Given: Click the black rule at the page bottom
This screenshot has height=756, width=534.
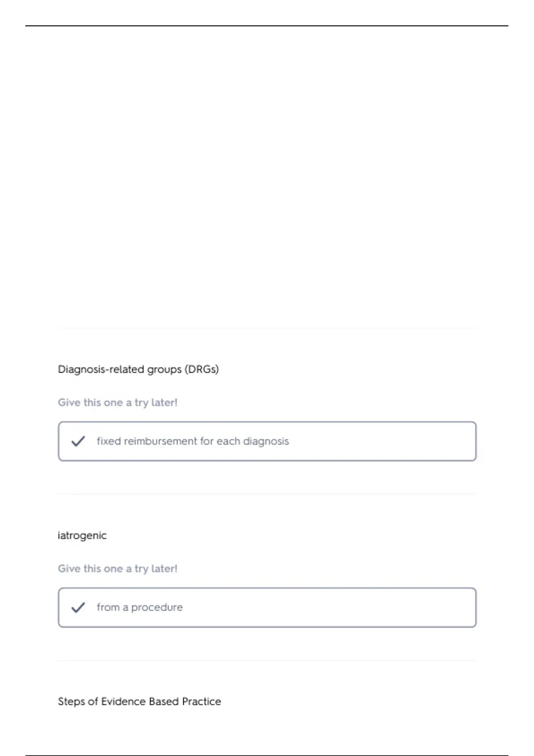Looking at the screenshot, I should 267,755.
